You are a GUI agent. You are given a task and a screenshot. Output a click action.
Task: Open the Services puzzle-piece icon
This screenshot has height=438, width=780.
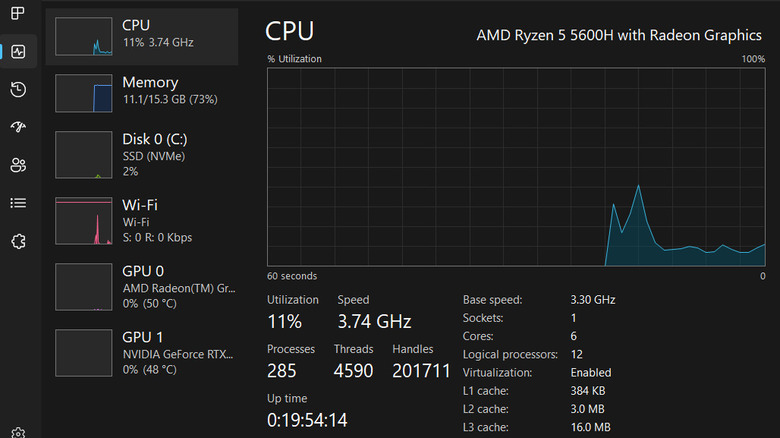(x=18, y=241)
